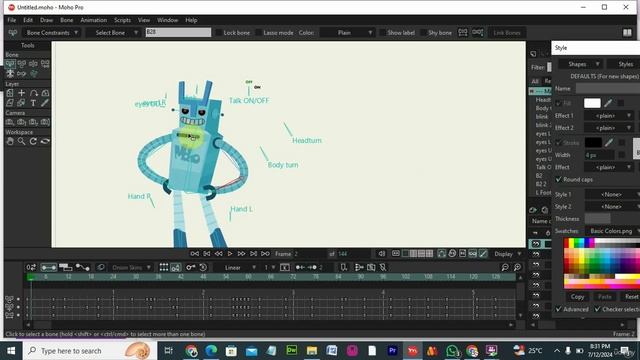Expand the Onion Skins dropdown
This screenshot has width=640, height=360.
click(x=131, y=268)
